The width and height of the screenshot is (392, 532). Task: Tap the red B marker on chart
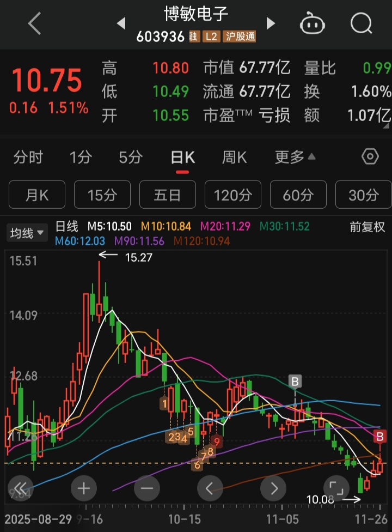click(x=380, y=436)
